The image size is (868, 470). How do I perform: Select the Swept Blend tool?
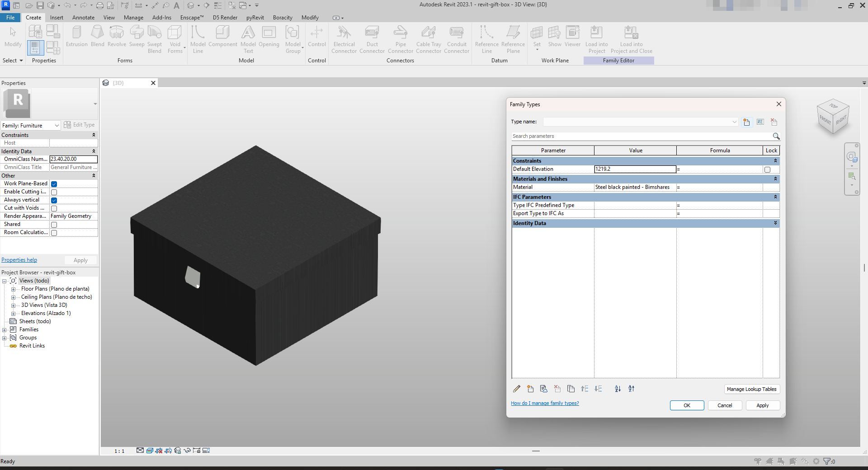pos(154,40)
